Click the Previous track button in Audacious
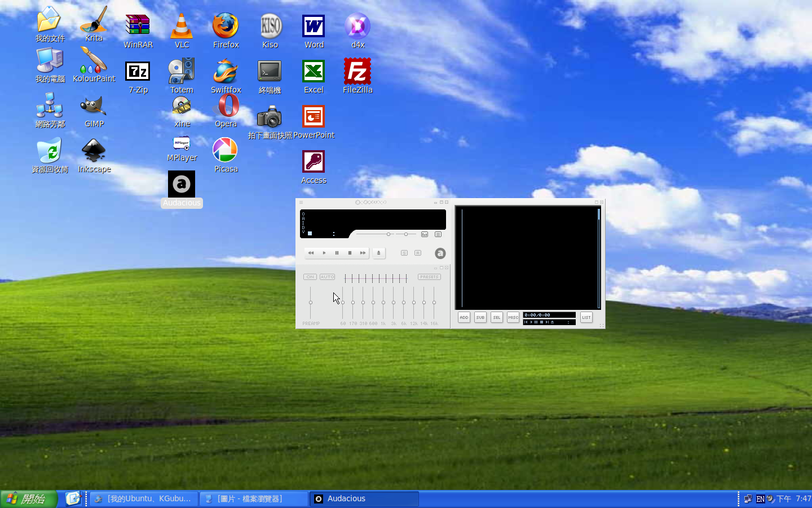 (311, 253)
